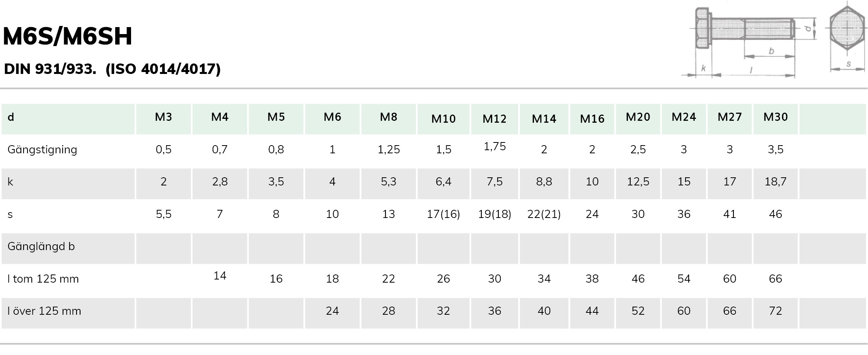Select the M3 column header
868x355 pixels.
[x=164, y=117]
